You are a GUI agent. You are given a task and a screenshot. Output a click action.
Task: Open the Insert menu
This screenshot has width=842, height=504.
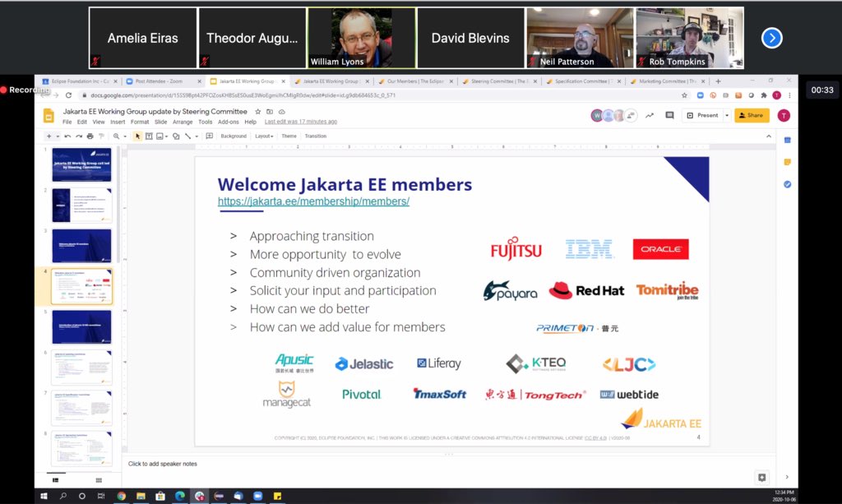pos(118,122)
